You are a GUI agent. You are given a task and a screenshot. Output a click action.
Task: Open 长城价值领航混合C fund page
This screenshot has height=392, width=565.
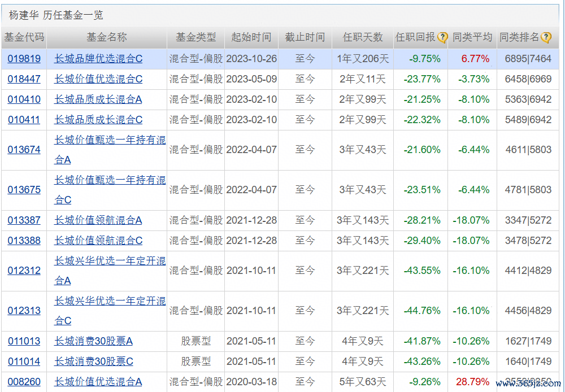[98, 240]
